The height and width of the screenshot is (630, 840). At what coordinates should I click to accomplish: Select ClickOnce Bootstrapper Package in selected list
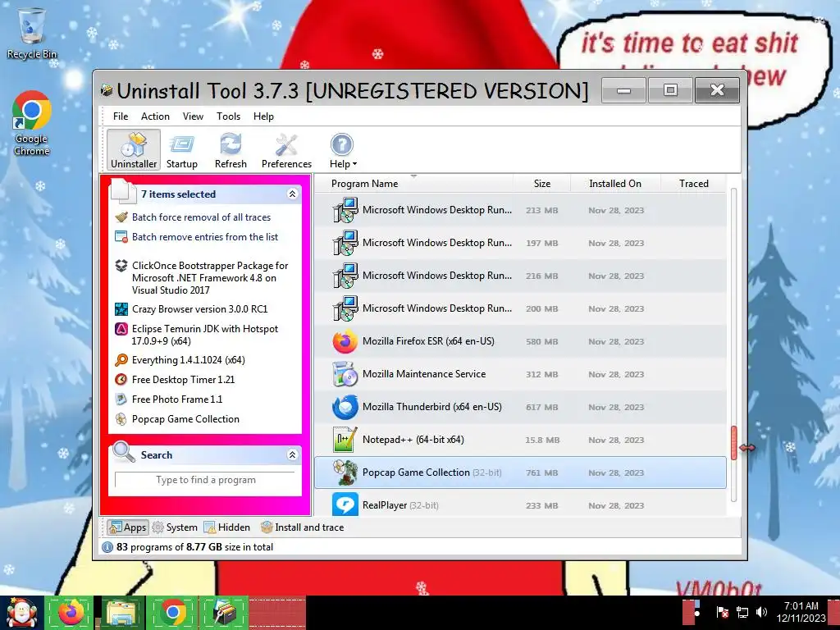pos(210,277)
